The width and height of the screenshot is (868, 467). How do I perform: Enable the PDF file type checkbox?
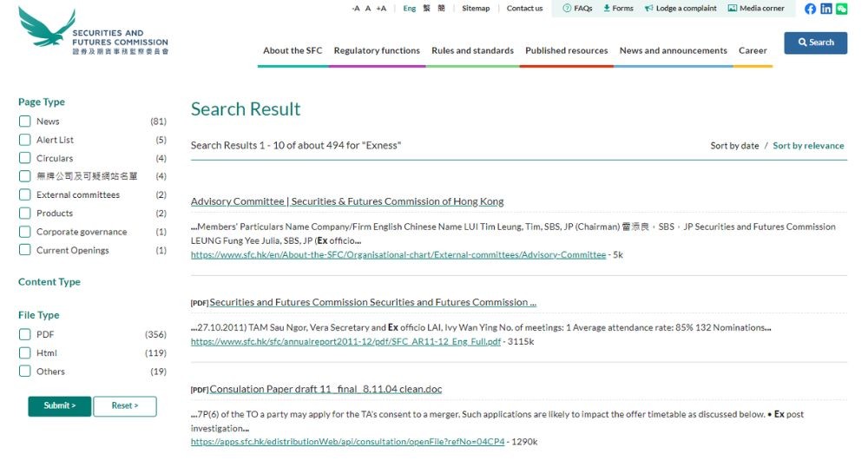click(25, 334)
